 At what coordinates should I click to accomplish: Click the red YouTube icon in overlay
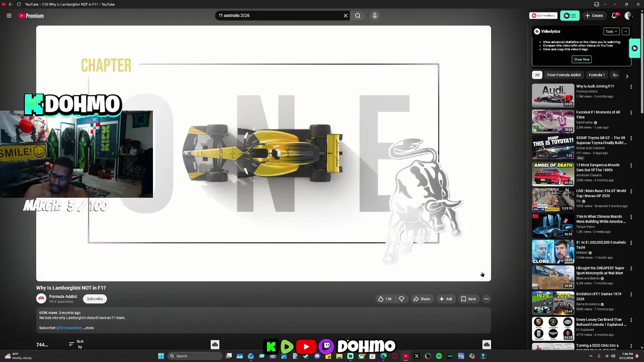coord(306,346)
